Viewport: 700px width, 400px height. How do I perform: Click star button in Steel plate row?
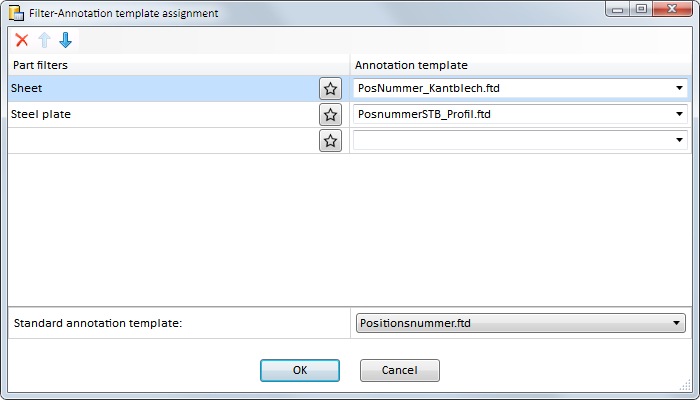(x=330, y=115)
